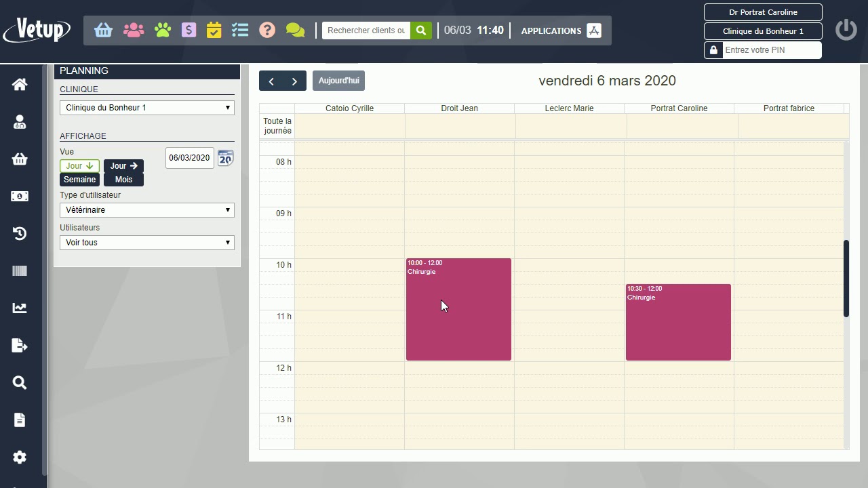The height and width of the screenshot is (488, 868).
Task: Open the date picker calendar icon
Action: (x=225, y=158)
